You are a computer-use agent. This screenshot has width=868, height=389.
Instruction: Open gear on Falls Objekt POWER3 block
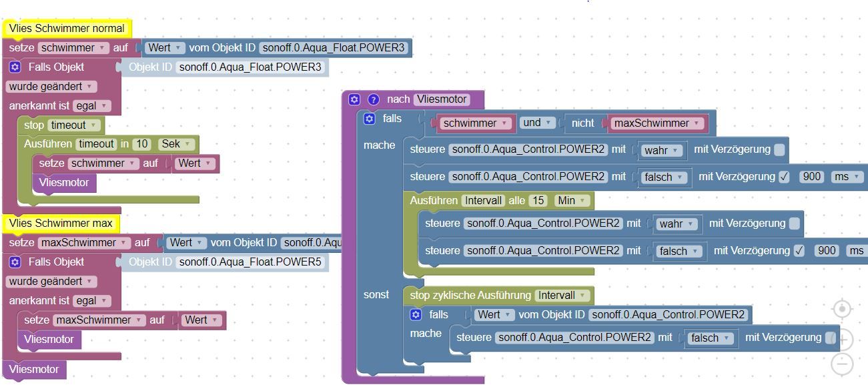coord(15,67)
